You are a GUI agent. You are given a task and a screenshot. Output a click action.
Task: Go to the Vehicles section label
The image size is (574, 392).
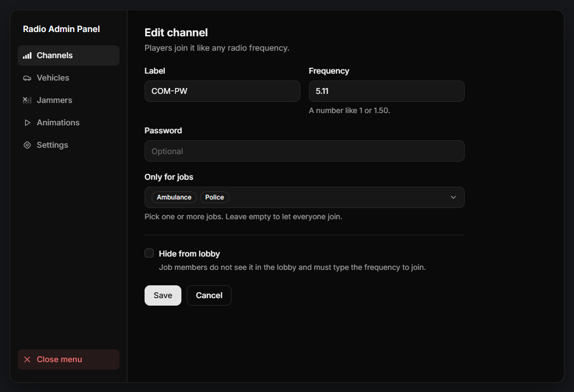(x=53, y=78)
